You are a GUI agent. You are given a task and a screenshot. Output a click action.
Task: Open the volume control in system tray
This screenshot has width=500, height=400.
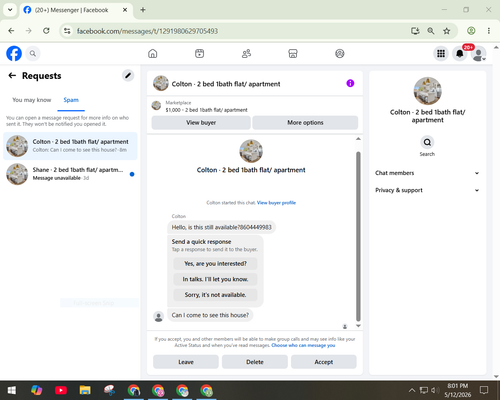[435, 390]
